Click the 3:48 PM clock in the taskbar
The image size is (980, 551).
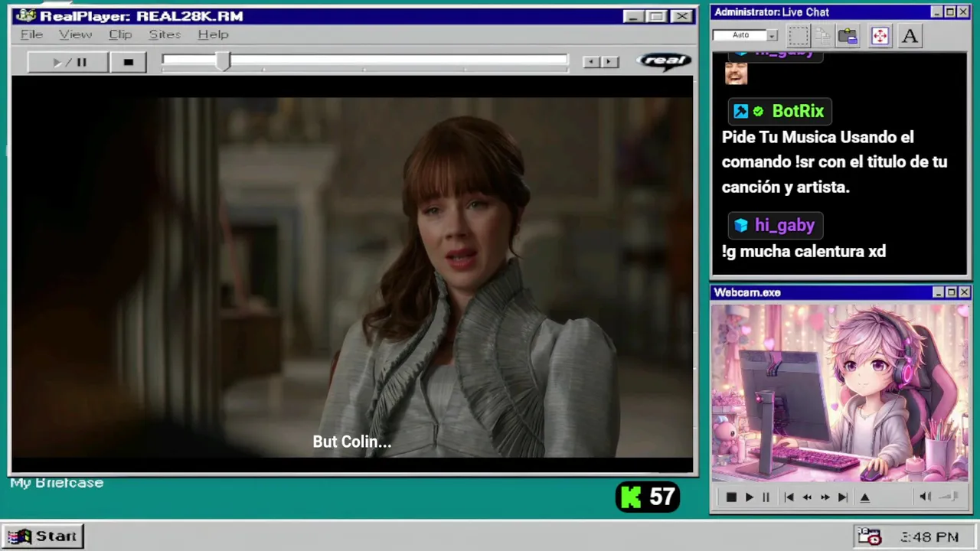coord(929,537)
